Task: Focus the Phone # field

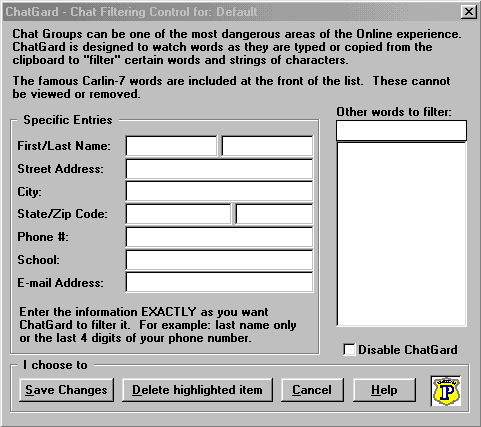Action: 219,237
